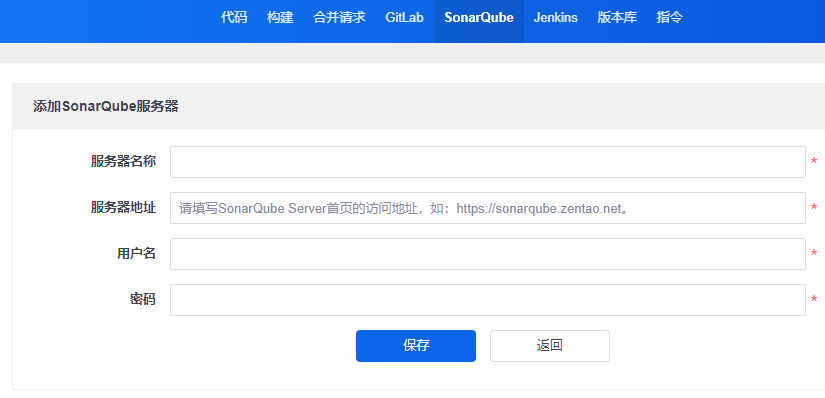The width and height of the screenshot is (825, 398).
Task: Switch to the 版本库 tab
Action: pyautogui.click(x=617, y=17)
